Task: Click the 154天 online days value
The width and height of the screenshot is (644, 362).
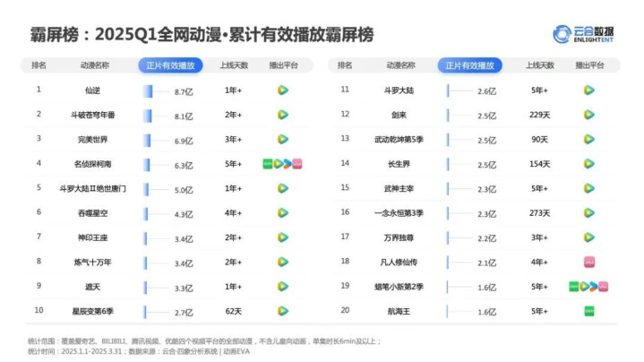Action: tap(540, 164)
